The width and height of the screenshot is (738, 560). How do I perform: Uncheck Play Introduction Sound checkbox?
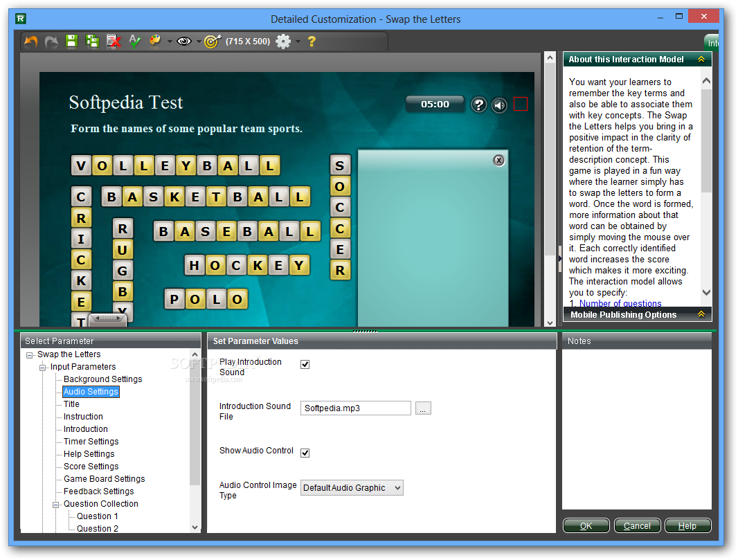pyautogui.click(x=305, y=365)
